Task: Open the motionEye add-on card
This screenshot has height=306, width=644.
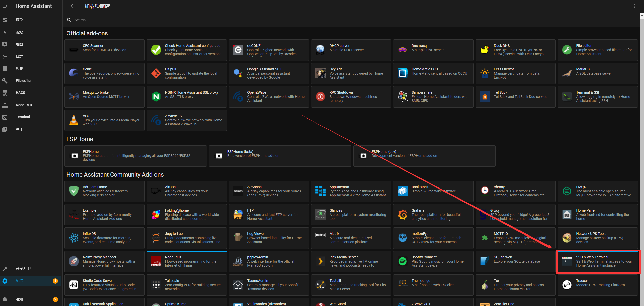Action: 433,238
